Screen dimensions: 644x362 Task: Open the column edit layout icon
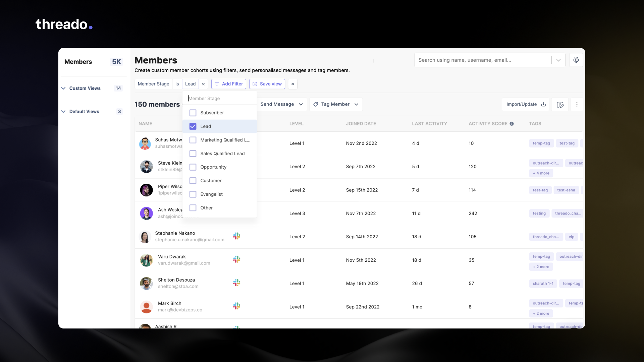pyautogui.click(x=560, y=105)
